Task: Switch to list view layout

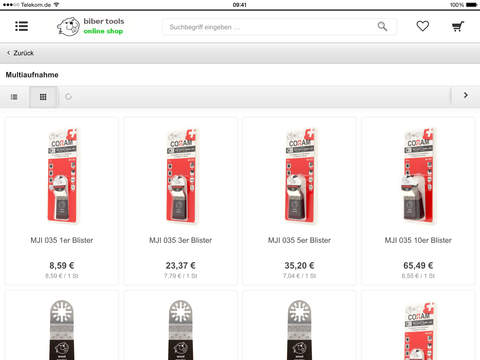Action: pyautogui.click(x=14, y=97)
